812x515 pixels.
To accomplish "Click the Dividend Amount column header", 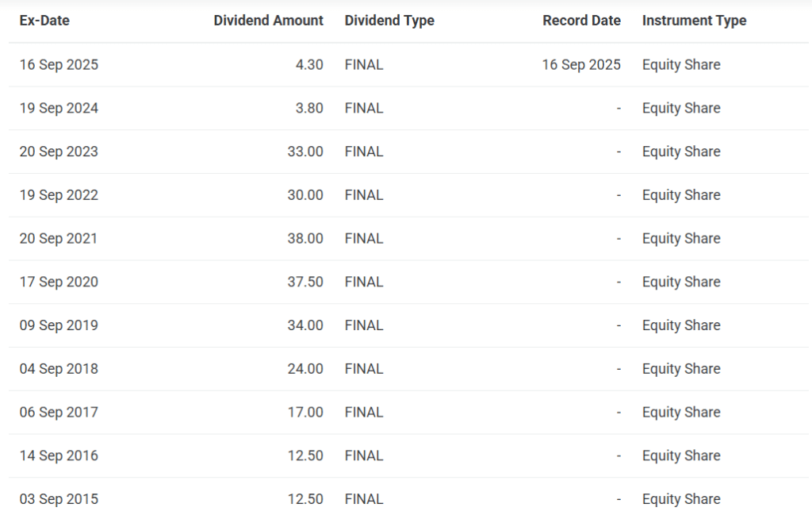I will pos(268,20).
